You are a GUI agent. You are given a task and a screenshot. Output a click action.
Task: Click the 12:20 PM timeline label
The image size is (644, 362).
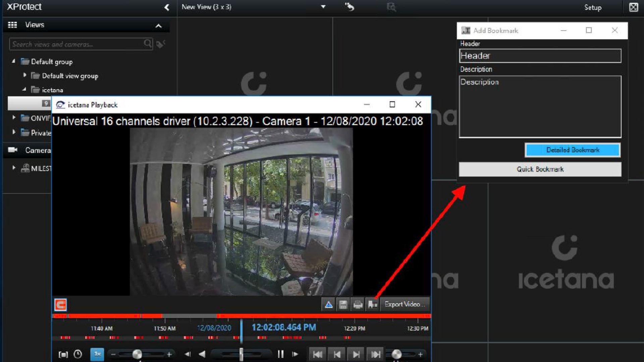[x=355, y=328]
